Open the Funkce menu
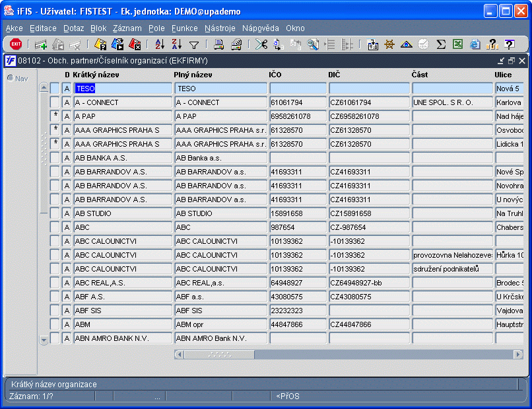The width and height of the screenshot is (532, 409). coord(185,28)
